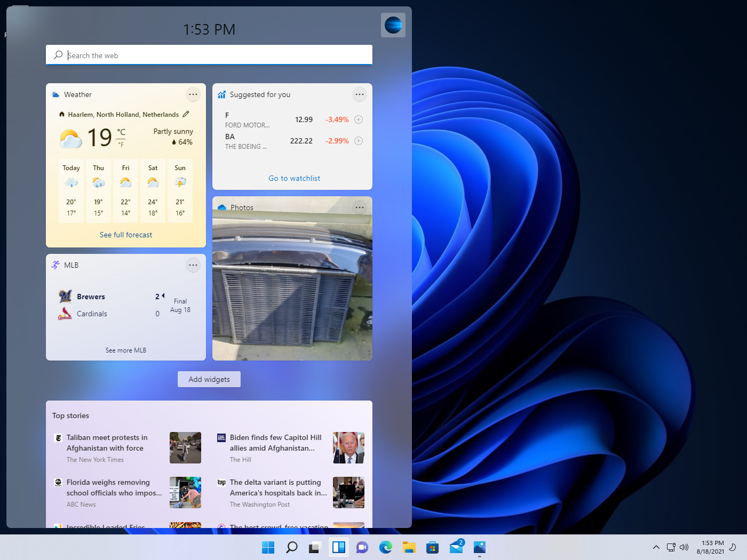Click the pencil to edit weather location

[x=186, y=114]
